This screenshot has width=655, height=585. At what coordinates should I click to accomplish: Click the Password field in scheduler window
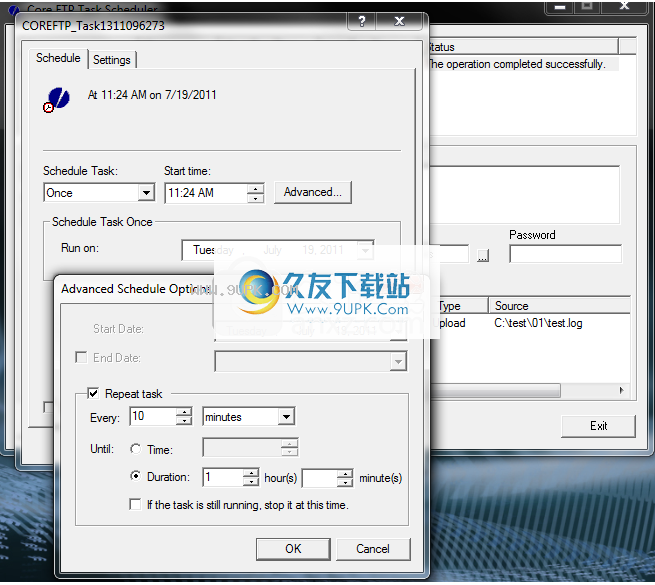[x=566, y=254]
